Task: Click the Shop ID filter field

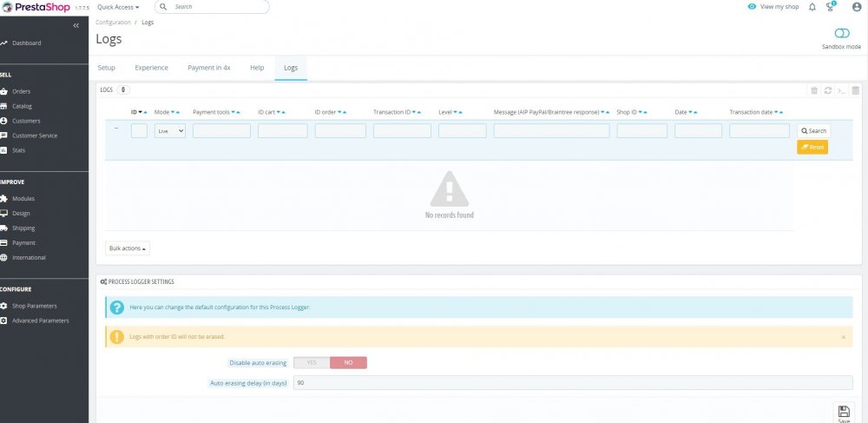Action: tap(642, 130)
